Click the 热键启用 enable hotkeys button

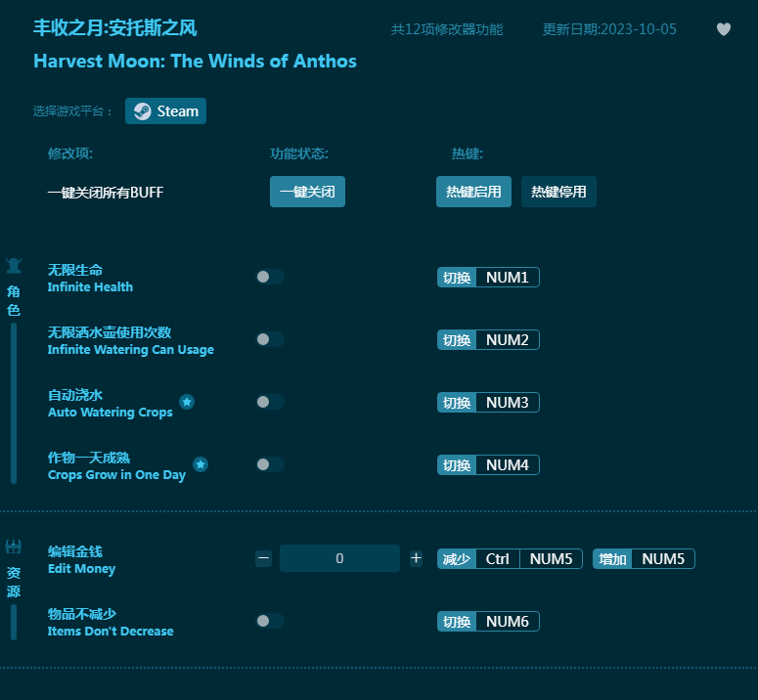(x=473, y=192)
